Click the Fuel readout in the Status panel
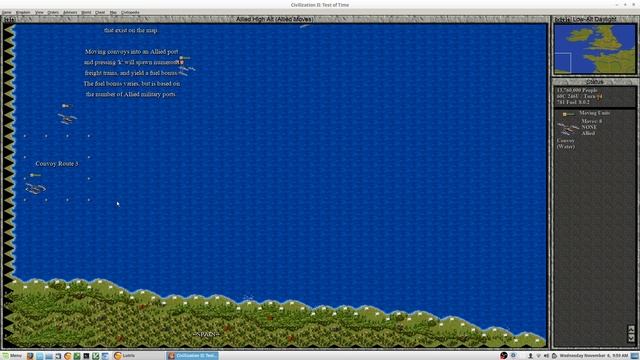The height and width of the screenshot is (360, 640). tap(573, 102)
